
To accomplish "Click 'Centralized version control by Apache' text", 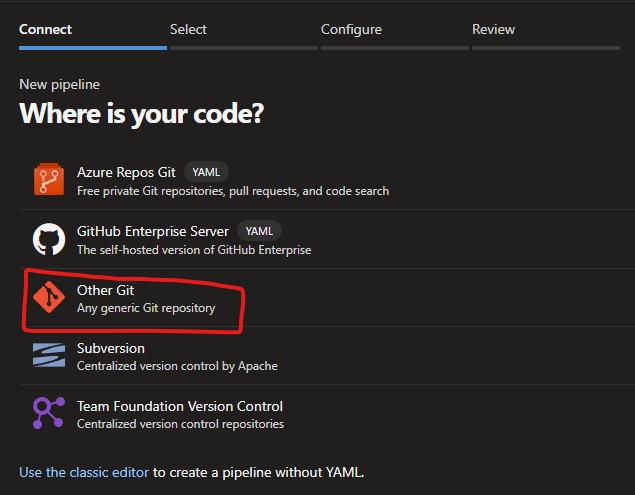I will click(177, 366).
